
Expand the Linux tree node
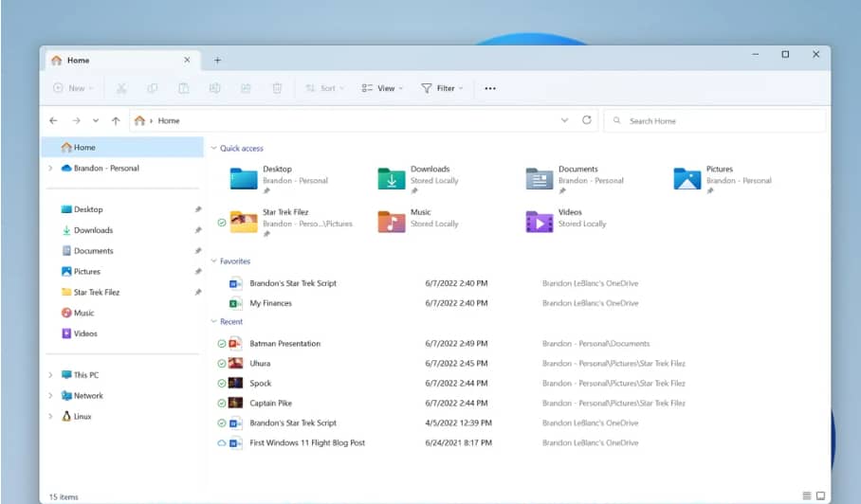coord(50,417)
